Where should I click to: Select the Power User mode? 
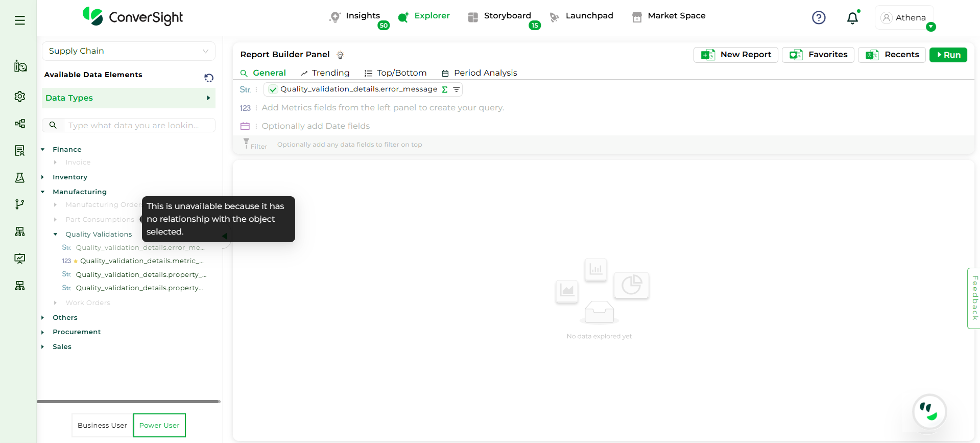[159, 425]
